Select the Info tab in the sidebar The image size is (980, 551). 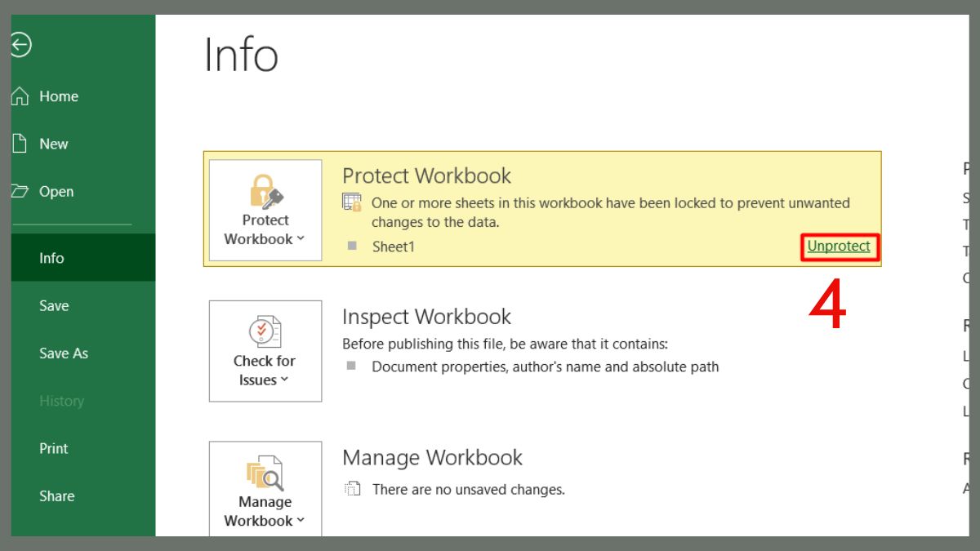(51, 257)
